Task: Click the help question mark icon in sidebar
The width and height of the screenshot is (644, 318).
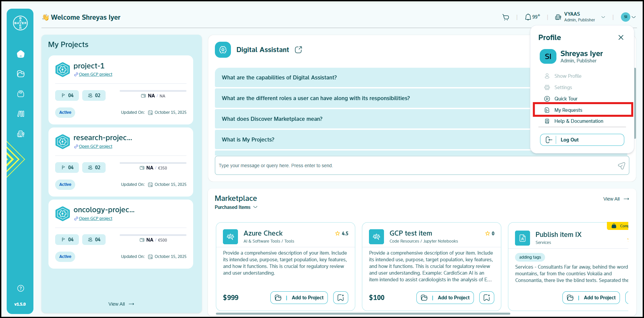Action: tap(21, 288)
